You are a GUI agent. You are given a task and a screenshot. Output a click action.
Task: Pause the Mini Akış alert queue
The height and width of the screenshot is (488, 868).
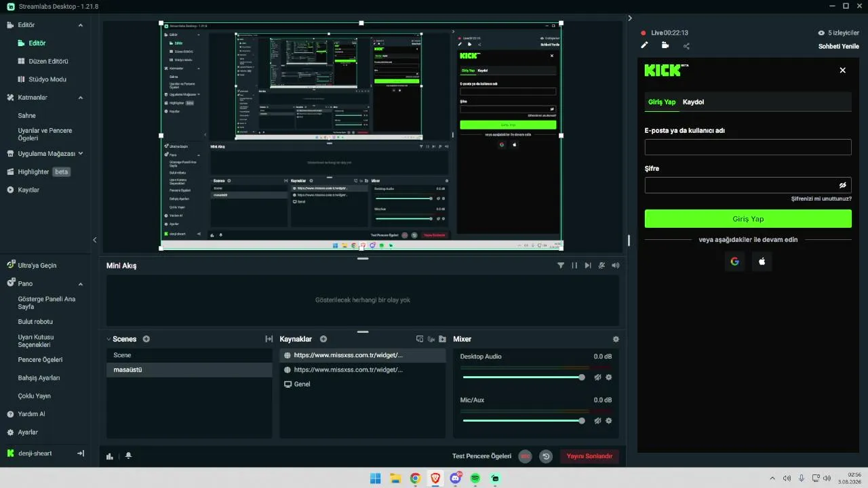point(574,266)
